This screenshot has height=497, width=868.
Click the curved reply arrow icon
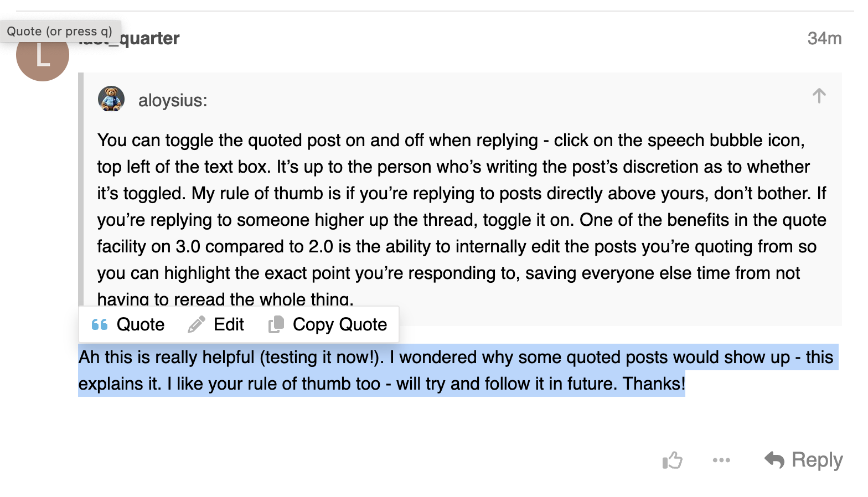(774, 459)
